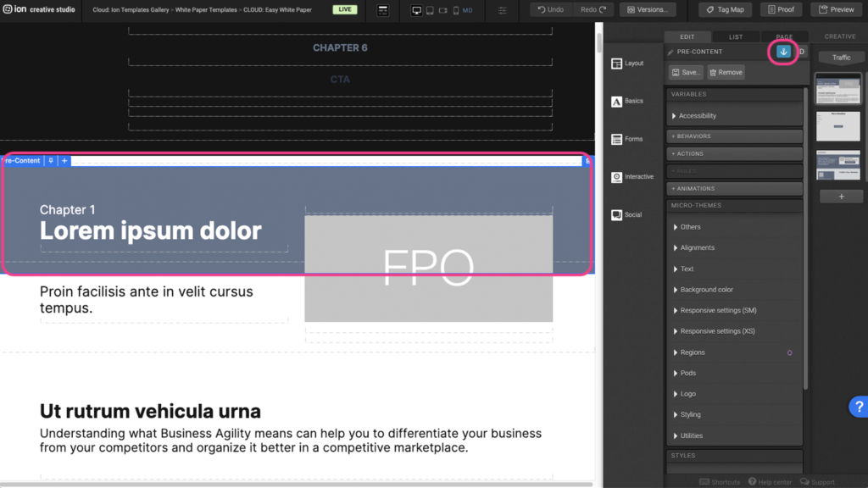The width and height of the screenshot is (868, 488).
Task: Click the Tag Map button
Action: point(725,10)
